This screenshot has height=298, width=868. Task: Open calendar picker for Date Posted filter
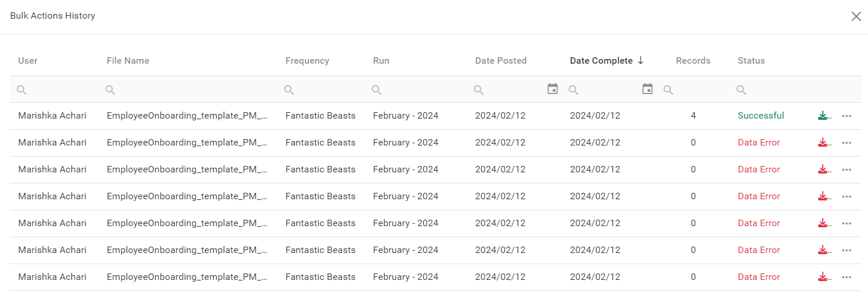[x=552, y=89]
